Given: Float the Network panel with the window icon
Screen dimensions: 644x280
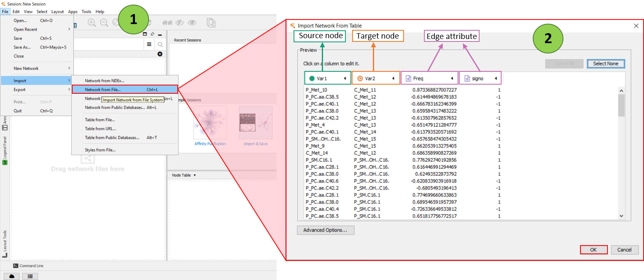Looking at the screenshot, I should tap(145, 34).
